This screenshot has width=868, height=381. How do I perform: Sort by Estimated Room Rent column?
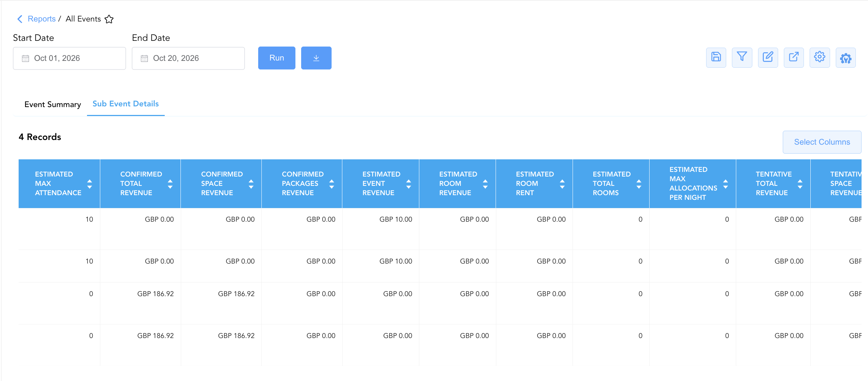[562, 184]
